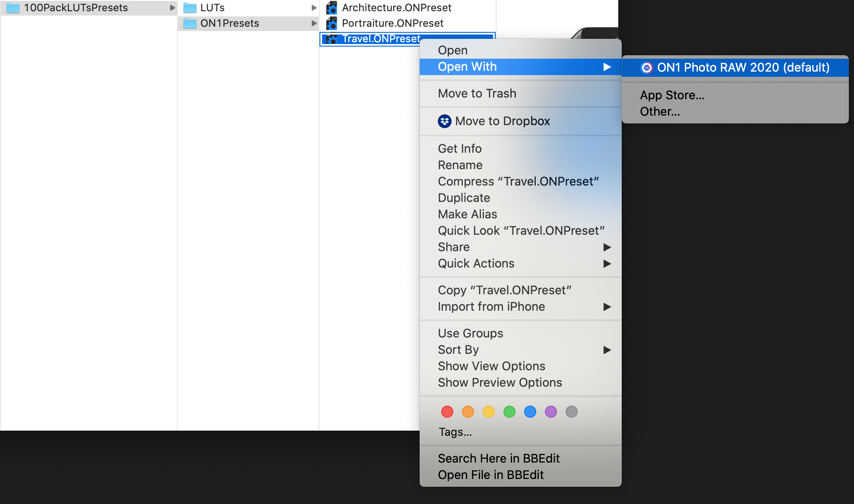854x504 pixels.
Task: Choose Tags... in the context menu
Action: 521,432
